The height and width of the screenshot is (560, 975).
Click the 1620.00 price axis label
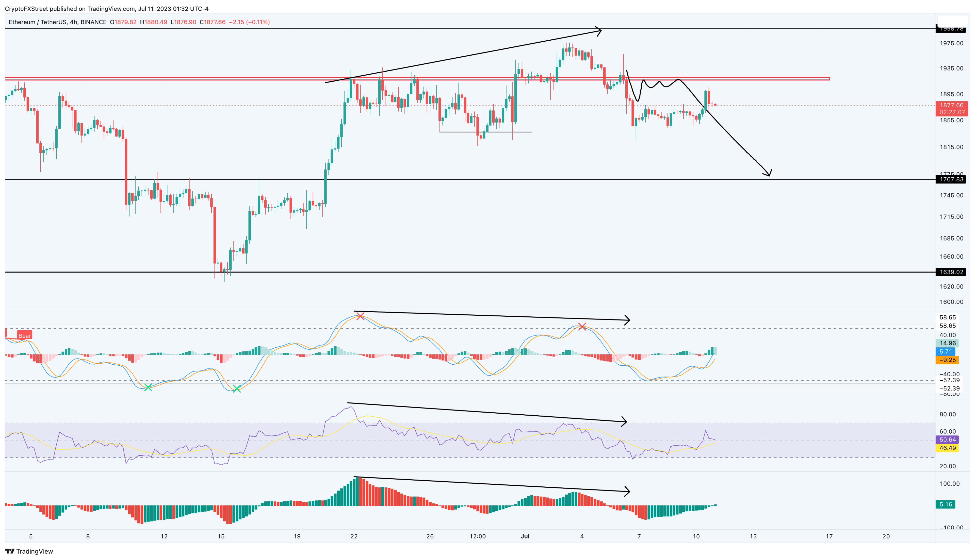pos(951,286)
